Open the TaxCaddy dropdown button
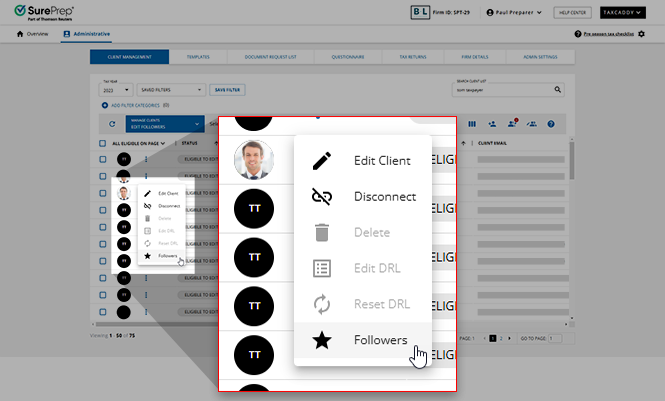Image resolution: width=665 pixels, height=401 pixels. [623, 13]
